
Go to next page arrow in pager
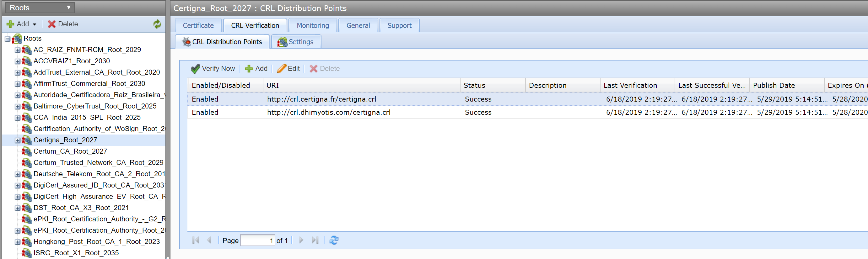pyautogui.click(x=301, y=240)
